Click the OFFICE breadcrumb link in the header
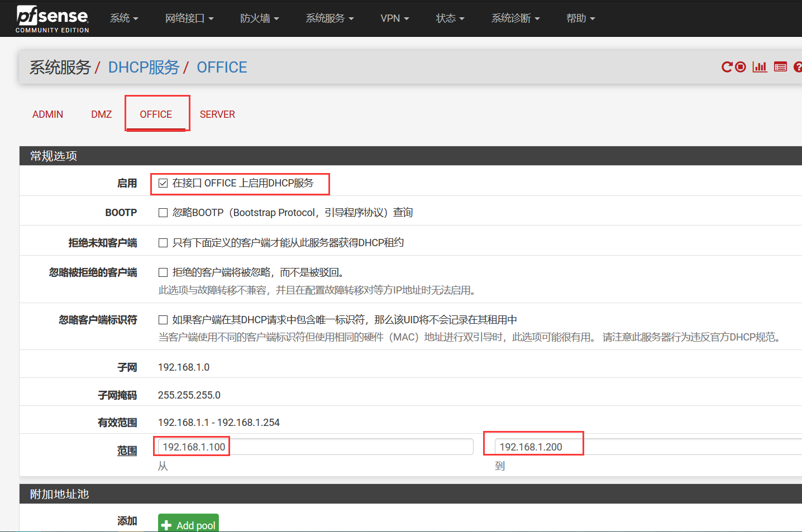The width and height of the screenshot is (802, 532). coord(222,68)
